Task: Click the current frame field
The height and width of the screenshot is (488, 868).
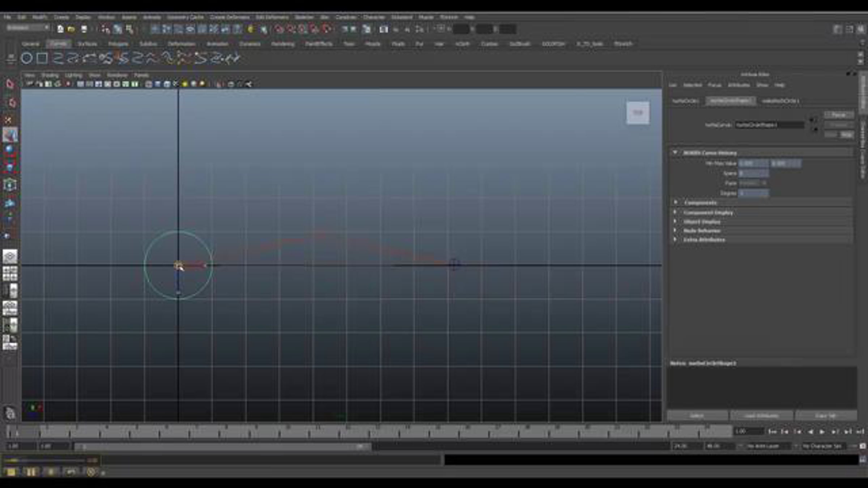Action: click(748, 432)
